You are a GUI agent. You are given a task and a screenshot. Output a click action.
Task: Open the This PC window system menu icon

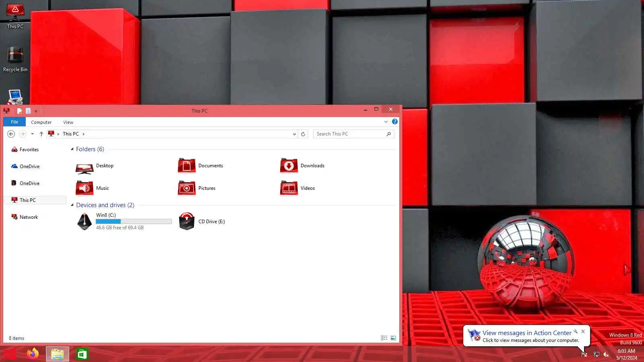6,111
